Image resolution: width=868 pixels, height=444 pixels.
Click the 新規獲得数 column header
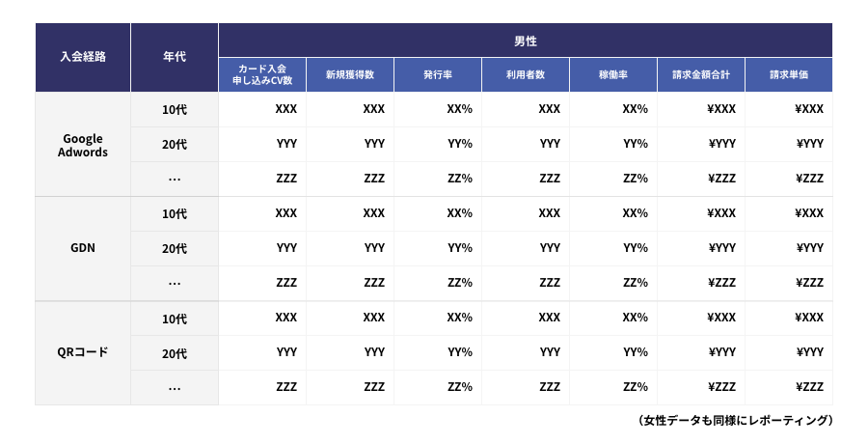click(x=350, y=75)
